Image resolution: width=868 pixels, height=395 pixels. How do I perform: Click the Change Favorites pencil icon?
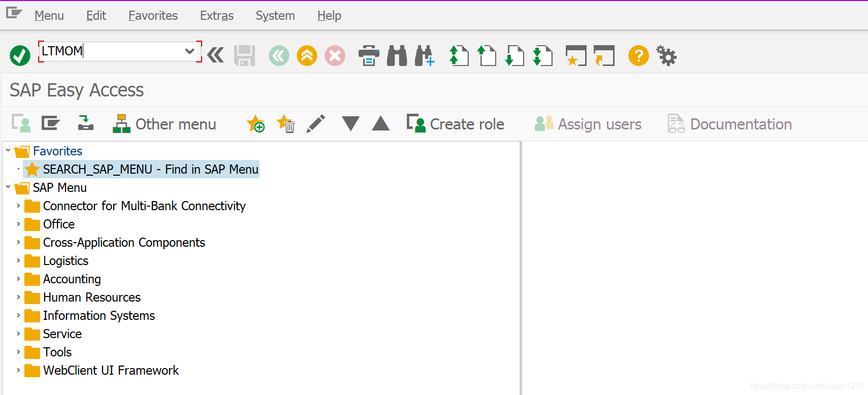click(x=316, y=123)
